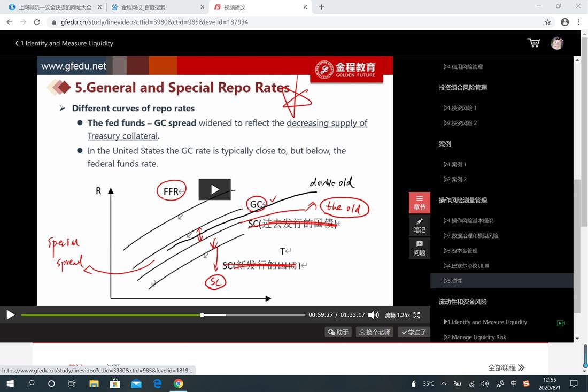
Task: Reload the current browser page
Action: point(37,22)
